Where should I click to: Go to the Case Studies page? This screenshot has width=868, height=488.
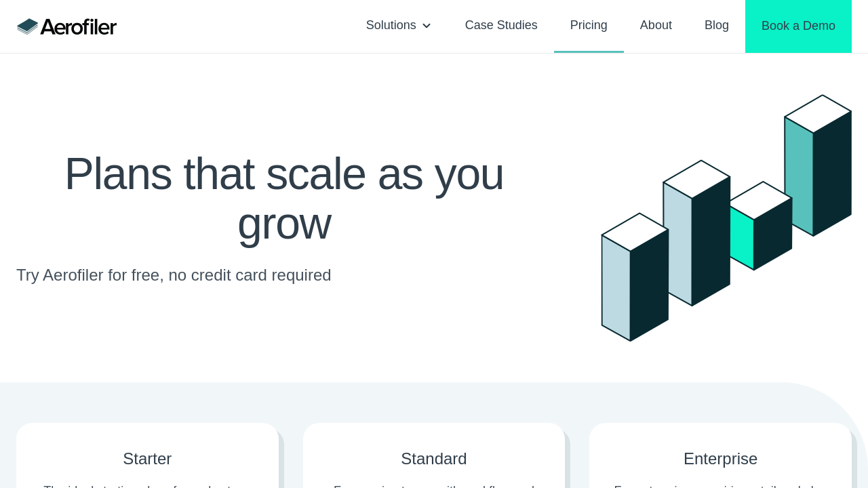(x=501, y=26)
